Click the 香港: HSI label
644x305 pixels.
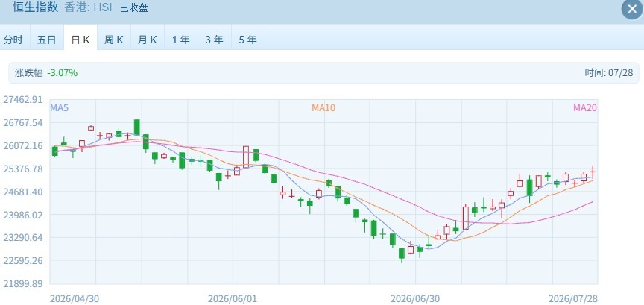tap(88, 7)
